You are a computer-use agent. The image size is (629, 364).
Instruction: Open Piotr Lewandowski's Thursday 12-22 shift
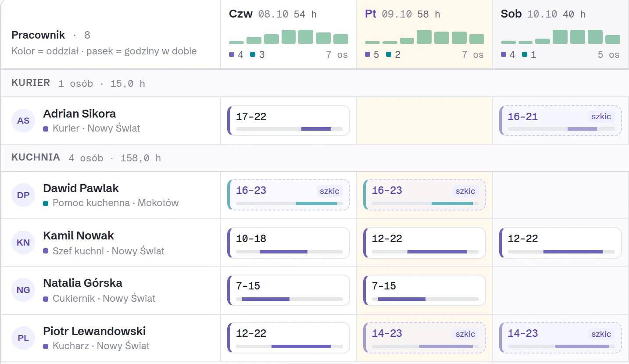click(x=289, y=338)
